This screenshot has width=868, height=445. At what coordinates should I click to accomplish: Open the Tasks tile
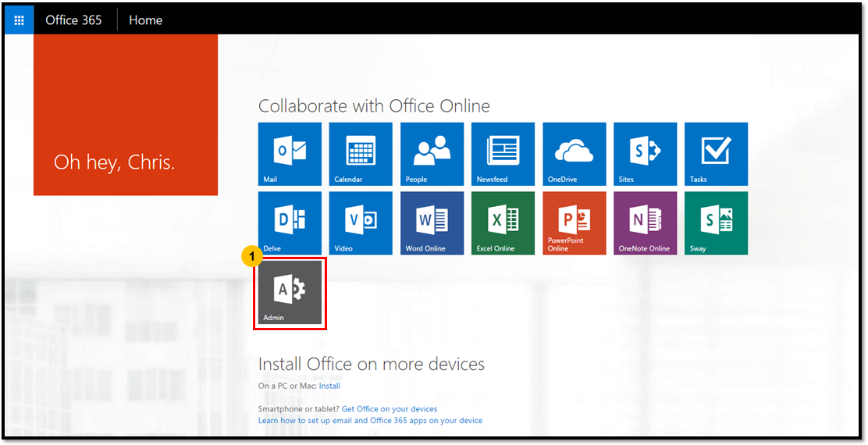coord(717,154)
